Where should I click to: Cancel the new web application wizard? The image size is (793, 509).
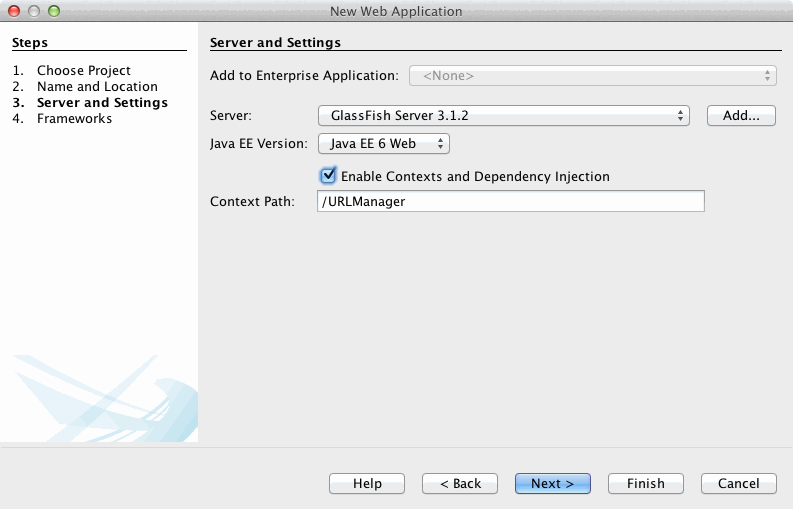tap(738, 483)
